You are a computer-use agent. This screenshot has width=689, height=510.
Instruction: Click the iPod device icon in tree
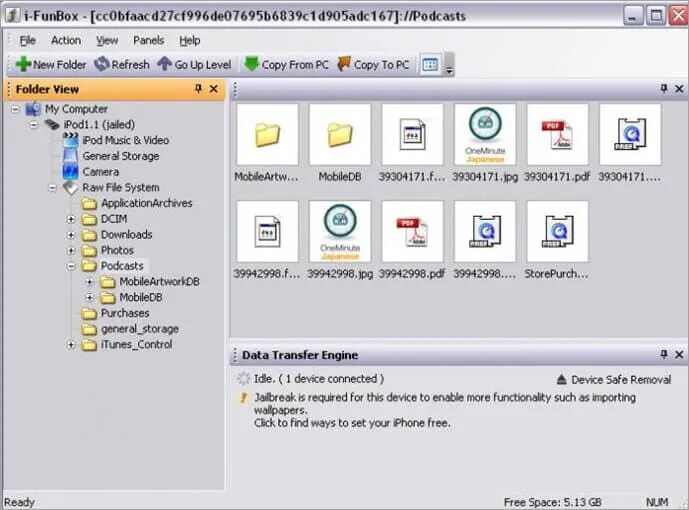click(x=52, y=125)
